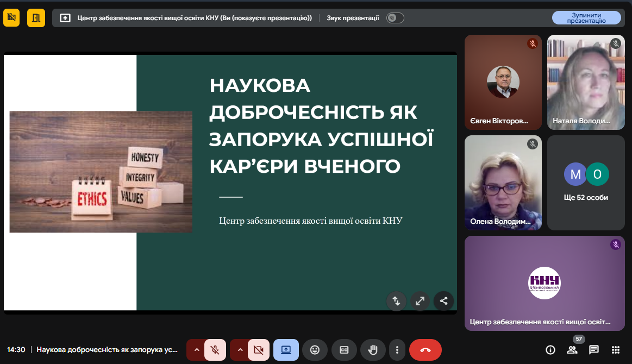Expand the camera settings chevron
Image resolution: width=632 pixels, height=364 pixels.
click(240, 350)
